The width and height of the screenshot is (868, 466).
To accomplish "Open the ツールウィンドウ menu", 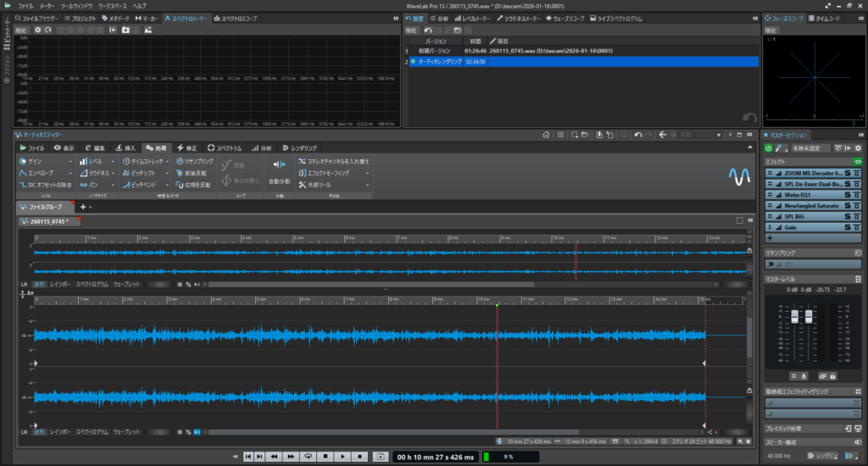I will 77,5.
